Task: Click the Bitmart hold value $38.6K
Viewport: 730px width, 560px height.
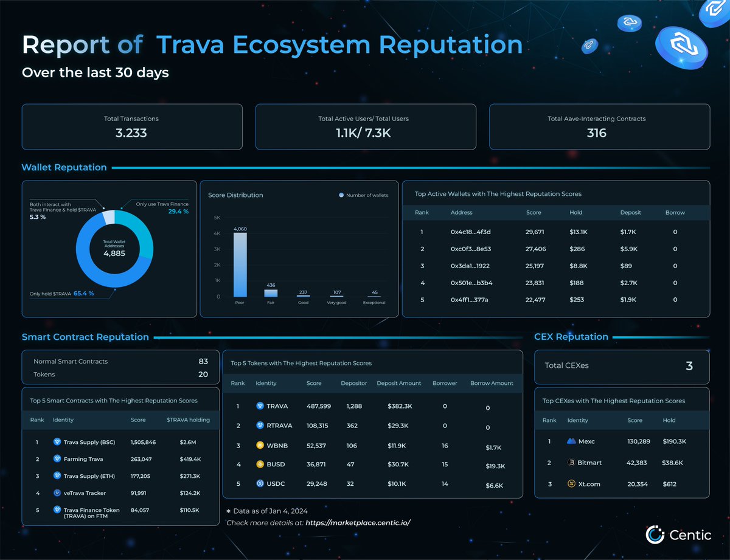Action: [x=674, y=463]
